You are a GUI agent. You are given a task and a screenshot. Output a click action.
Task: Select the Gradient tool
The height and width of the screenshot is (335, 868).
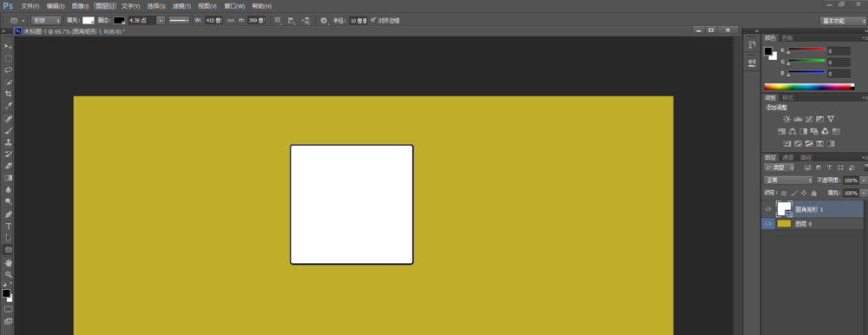9,178
